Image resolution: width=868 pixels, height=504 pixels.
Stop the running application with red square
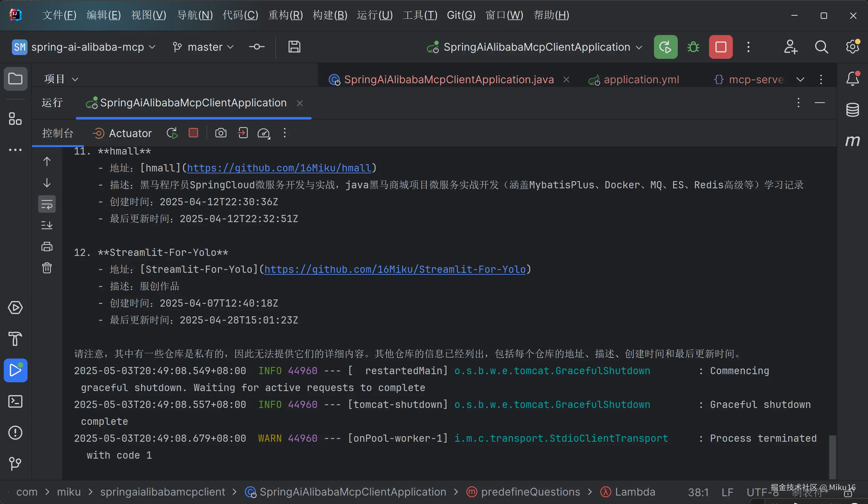pyautogui.click(x=721, y=47)
